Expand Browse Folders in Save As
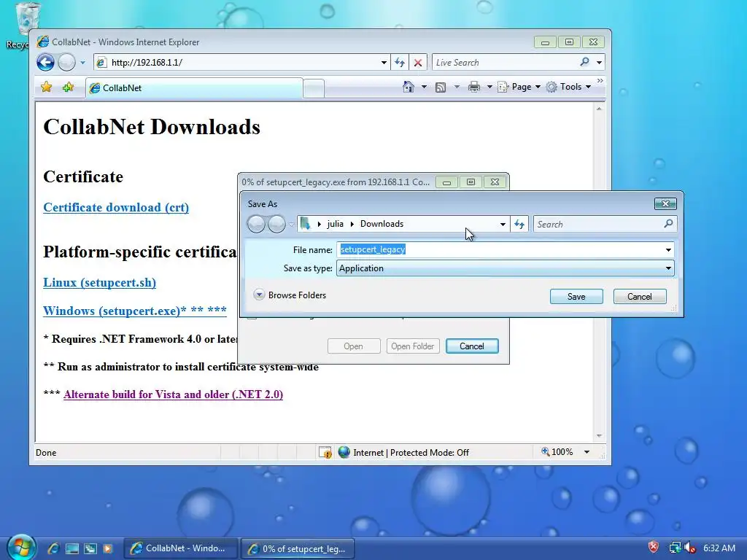The height and width of the screenshot is (560, 747). point(290,295)
